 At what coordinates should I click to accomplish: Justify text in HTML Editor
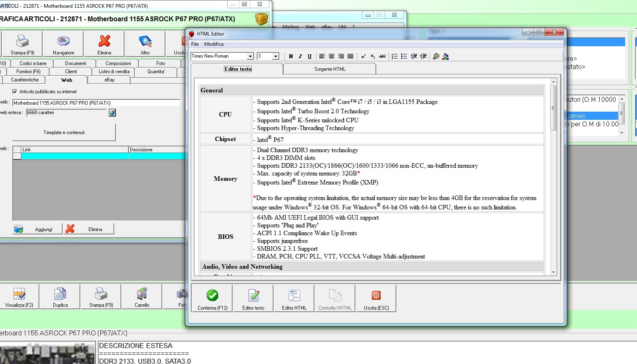click(x=350, y=56)
